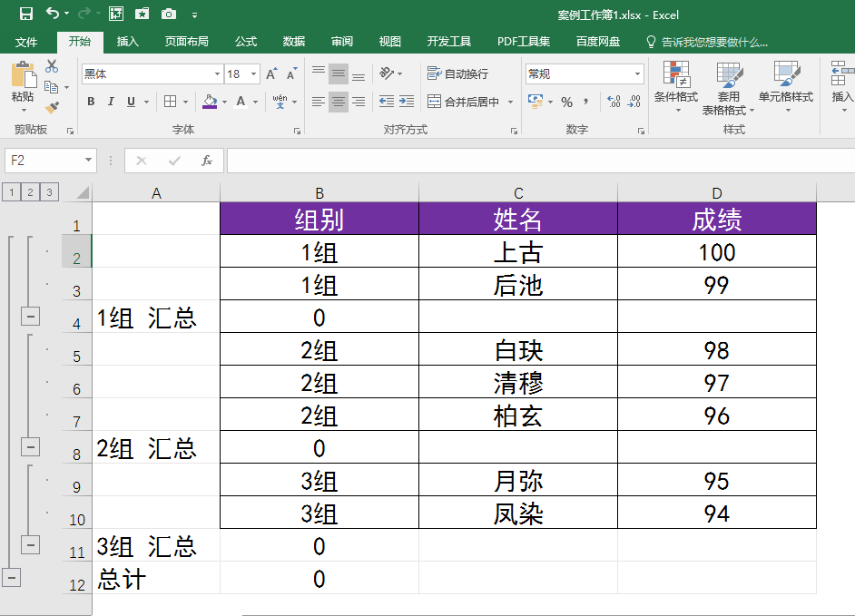Click outline level 1 button

[12, 192]
